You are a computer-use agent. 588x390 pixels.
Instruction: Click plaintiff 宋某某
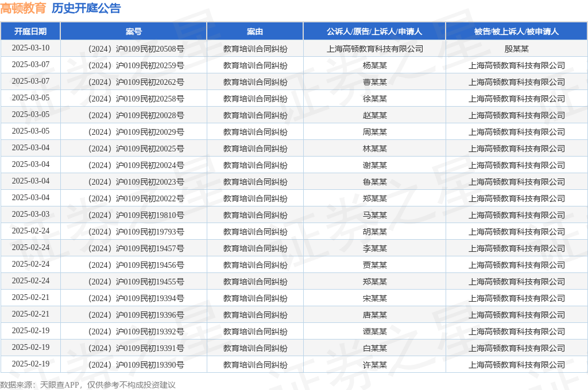pyautogui.click(x=374, y=298)
